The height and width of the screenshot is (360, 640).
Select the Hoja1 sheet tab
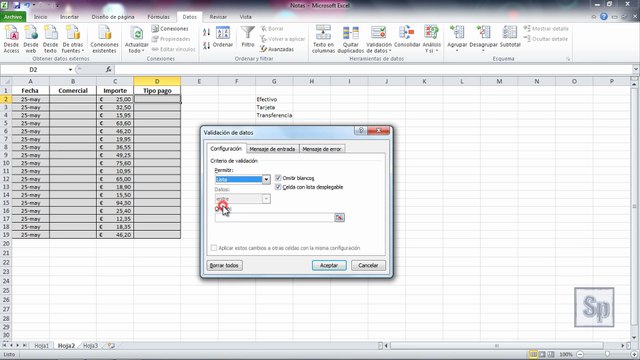pos(41,345)
